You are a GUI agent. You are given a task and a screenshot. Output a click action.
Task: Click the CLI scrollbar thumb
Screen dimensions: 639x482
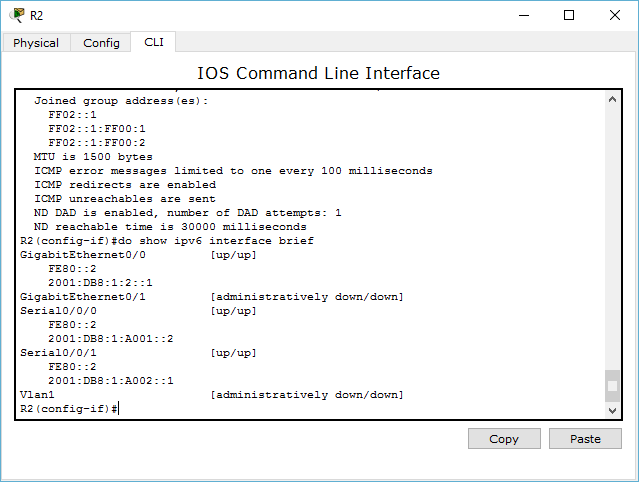[612, 386]
